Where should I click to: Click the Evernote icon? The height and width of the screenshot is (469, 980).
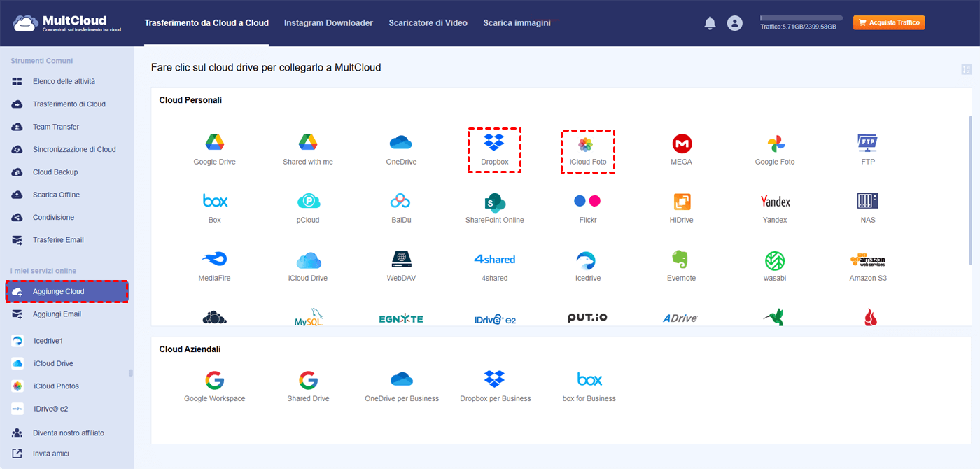pos(681,260)
